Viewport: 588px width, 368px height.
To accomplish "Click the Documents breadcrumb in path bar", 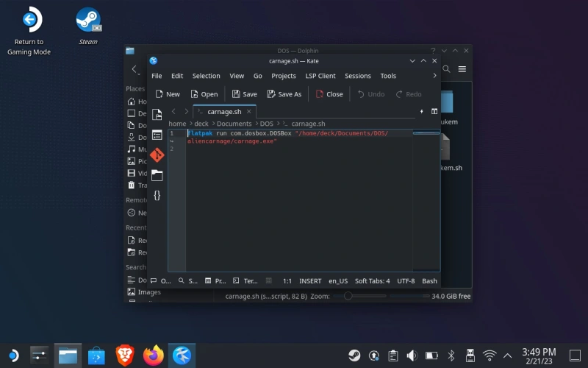I will [x=234, y=124].
